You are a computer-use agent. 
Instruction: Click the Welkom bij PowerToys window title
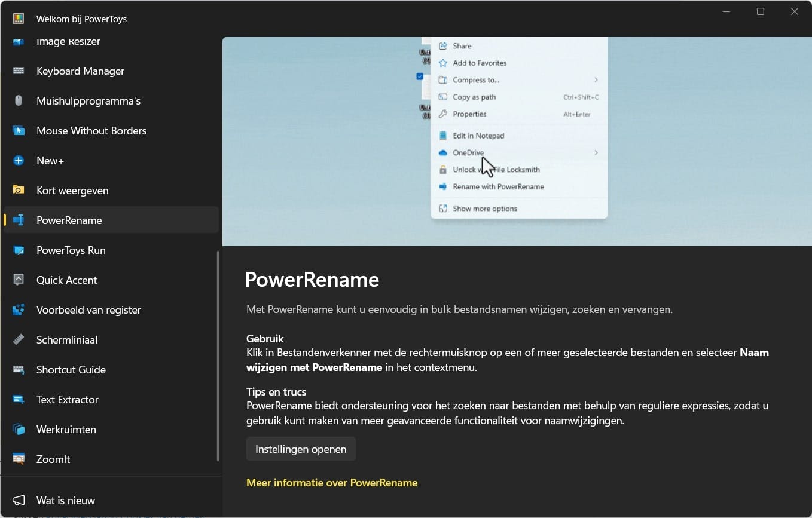coord(81,19)
